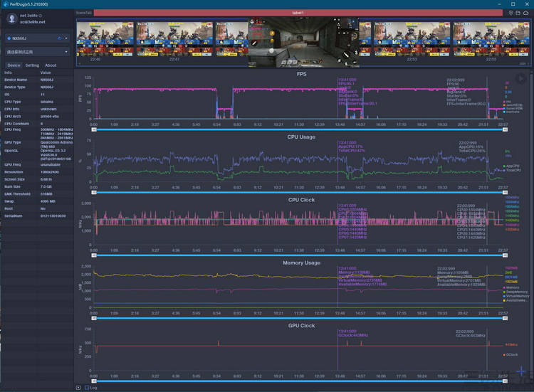Click the CPU Arch value arm64-v8a
Image resolution: width=534 pixels, height=392 pixels.
tap(49, 117)
